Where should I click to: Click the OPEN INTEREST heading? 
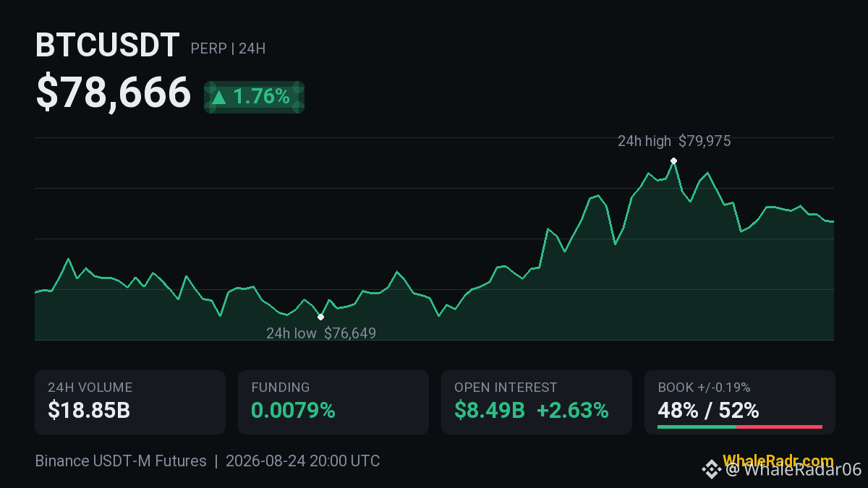506,388
